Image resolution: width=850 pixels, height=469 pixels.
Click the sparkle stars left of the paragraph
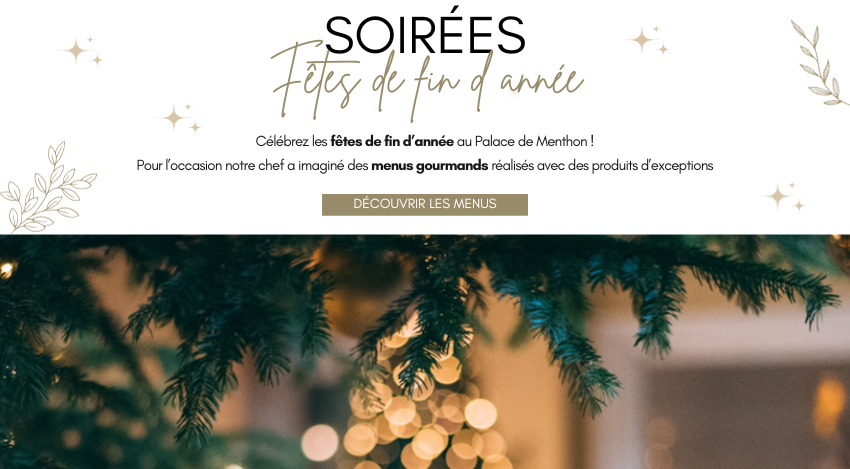pos(179,118)
